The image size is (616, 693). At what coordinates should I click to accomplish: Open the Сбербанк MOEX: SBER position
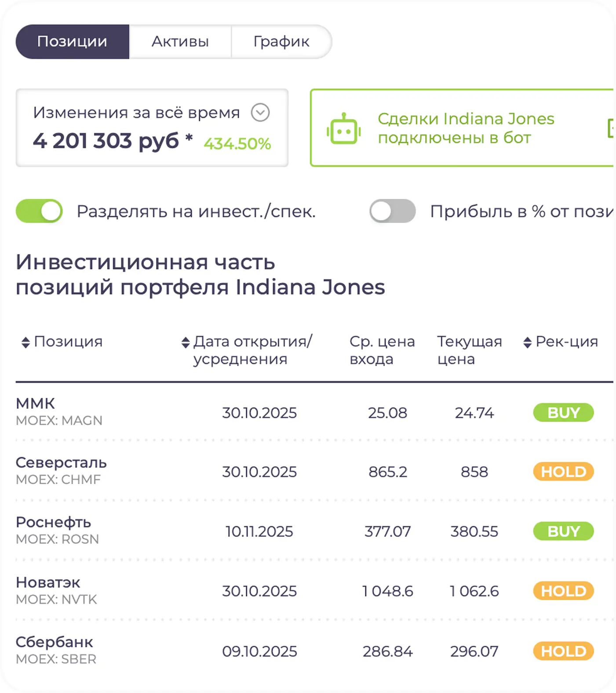pyautogui.click(x=55, y=650)
